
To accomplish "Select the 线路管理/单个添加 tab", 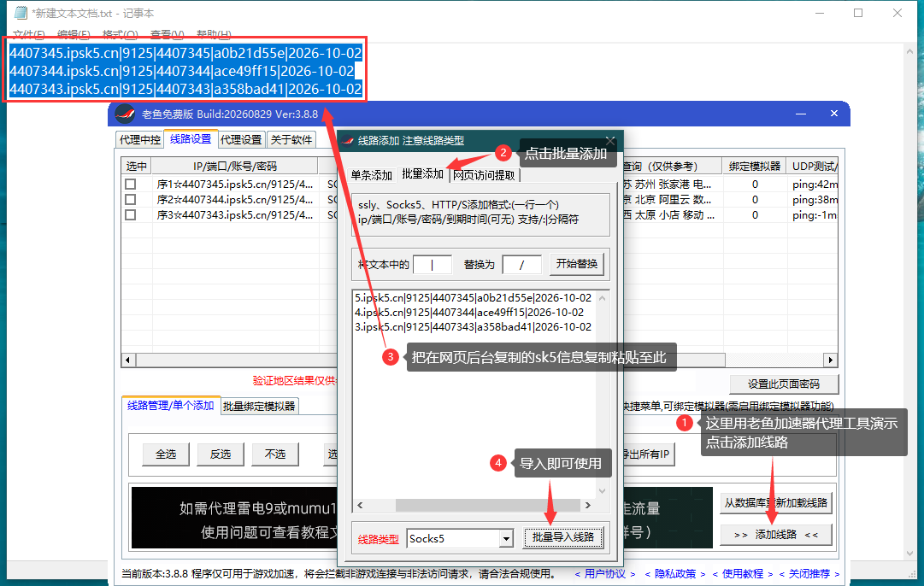I will click(x=171, y=405).
